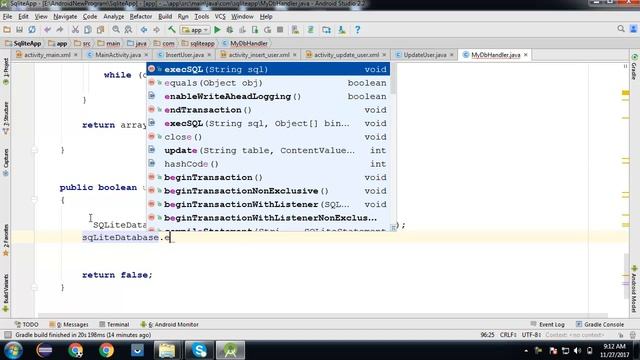Open the VCS menu
This screenshot has height=360, width=640.
click(220, 16)
